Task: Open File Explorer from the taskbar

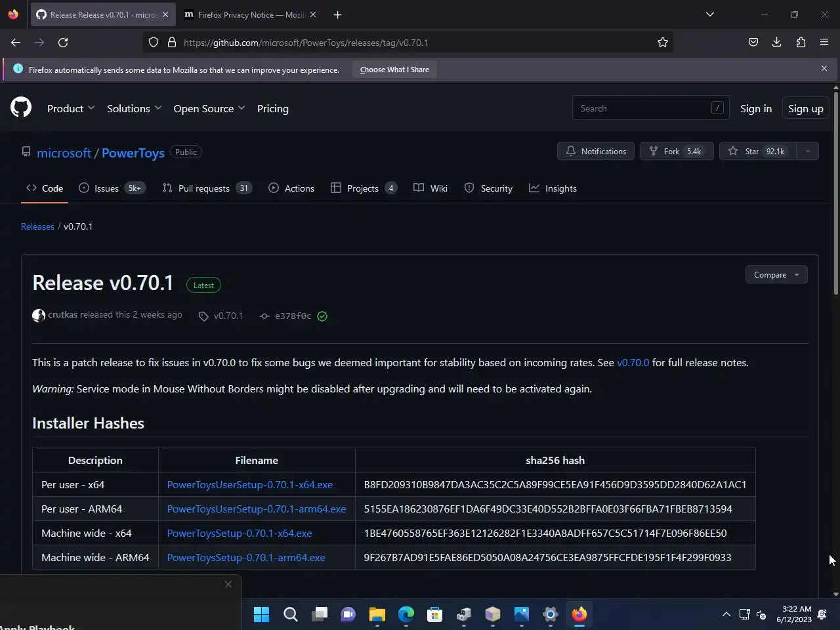Action: [377, 614]
